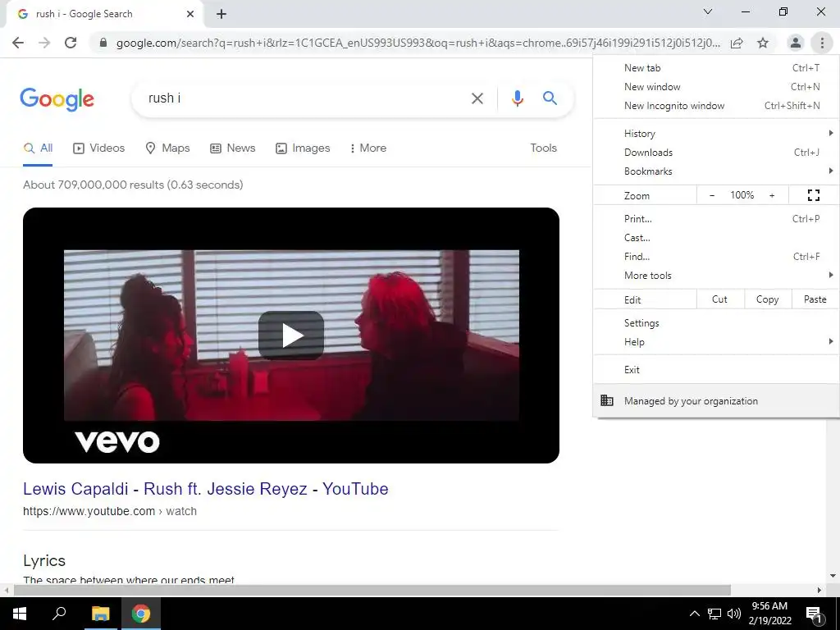
Task: Select Print... in the menu
Action: (x=716, y=218)
